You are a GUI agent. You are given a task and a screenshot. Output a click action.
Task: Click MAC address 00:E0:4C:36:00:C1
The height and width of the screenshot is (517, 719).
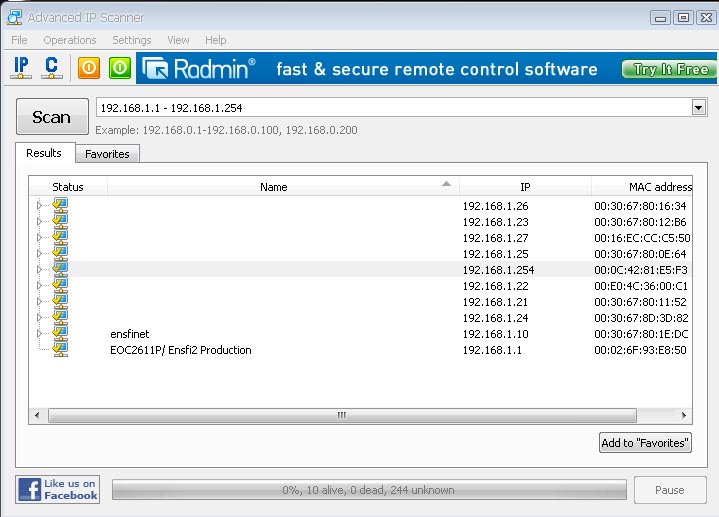click(x=641, y=286)
